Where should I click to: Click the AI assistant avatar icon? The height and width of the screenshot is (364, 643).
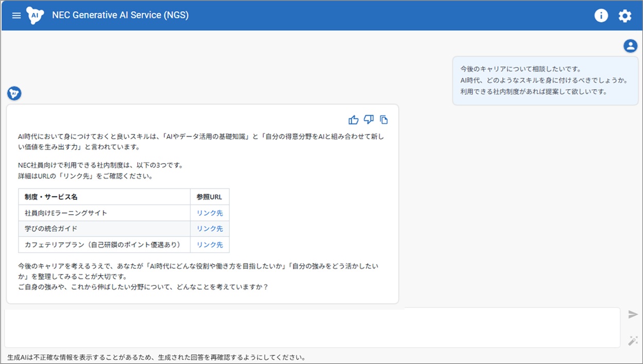(x=14, y=93)
